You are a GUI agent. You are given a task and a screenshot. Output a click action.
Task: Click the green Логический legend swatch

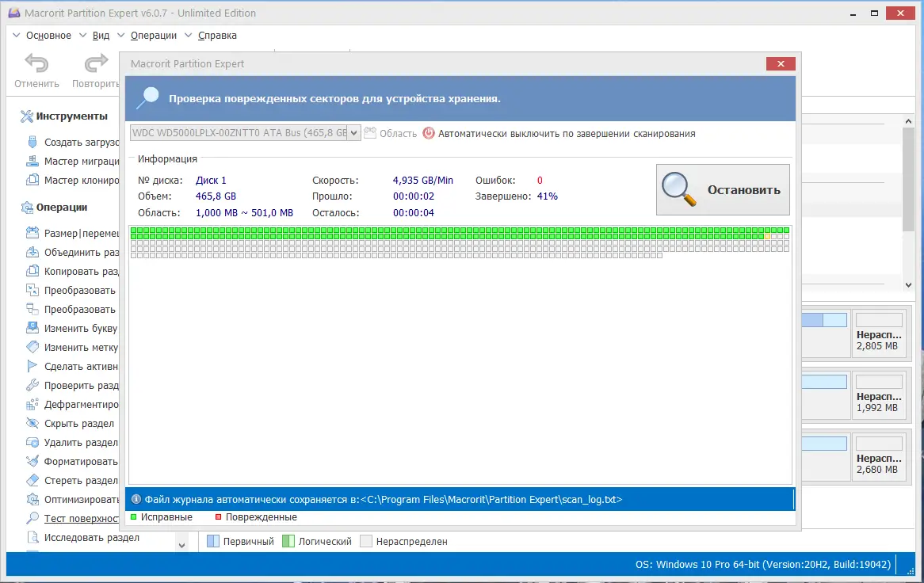click(288, 541)
